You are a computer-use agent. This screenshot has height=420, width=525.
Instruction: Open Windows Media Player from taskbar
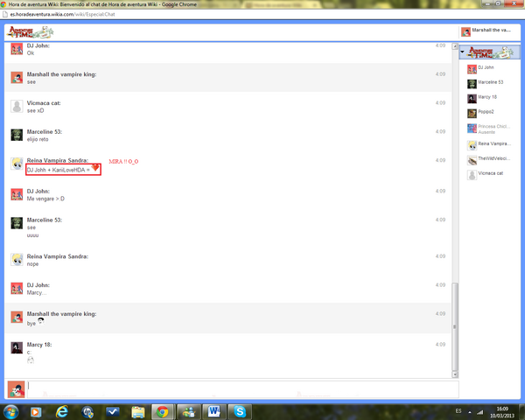[36, 412]
